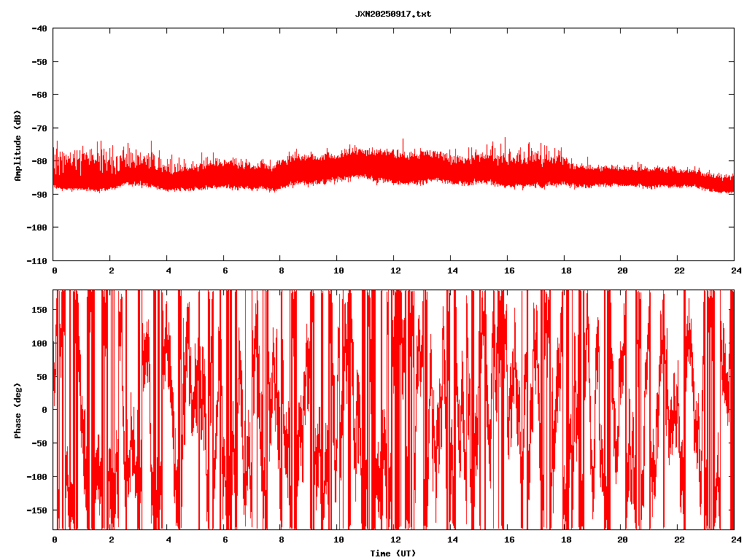
Task: Click hour 18 below the phase plot
Action: 565,540
